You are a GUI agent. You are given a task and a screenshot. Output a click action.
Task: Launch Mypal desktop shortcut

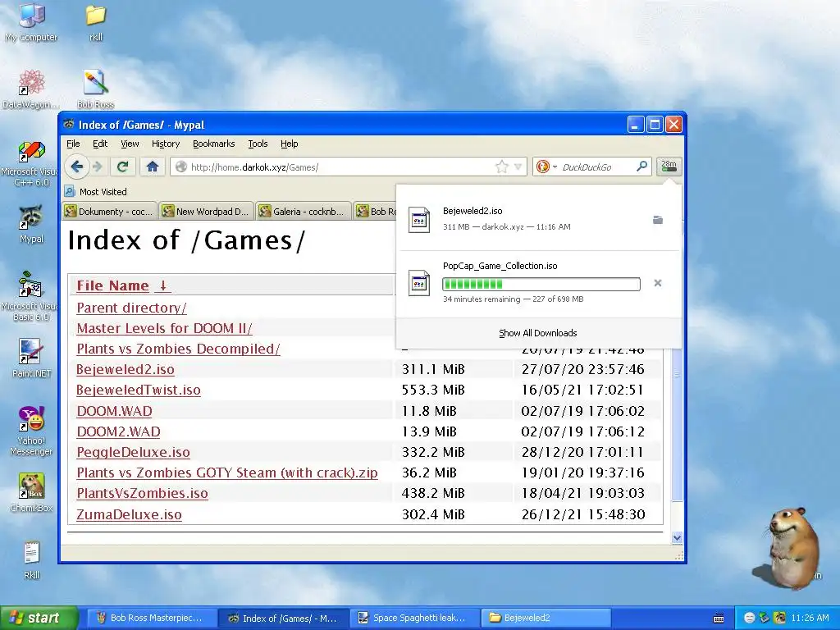[31, 224]
